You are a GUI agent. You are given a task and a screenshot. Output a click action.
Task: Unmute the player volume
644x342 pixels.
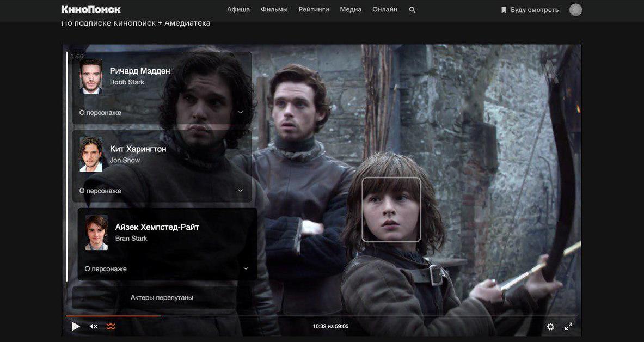(x=93, y=326)
